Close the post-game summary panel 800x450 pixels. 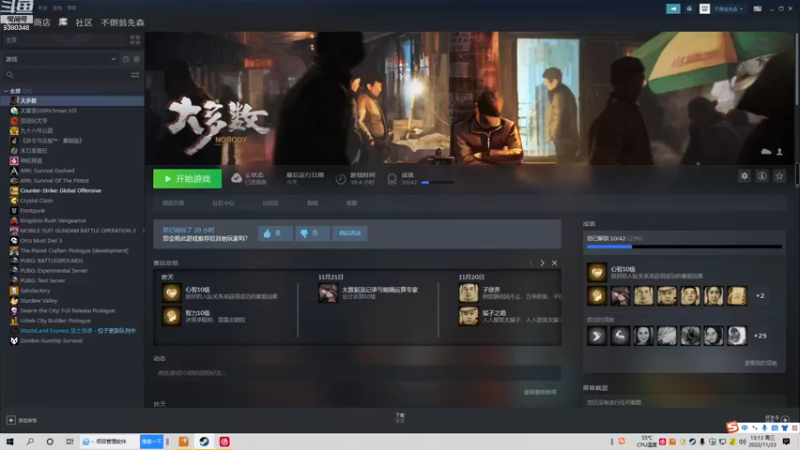555,263
